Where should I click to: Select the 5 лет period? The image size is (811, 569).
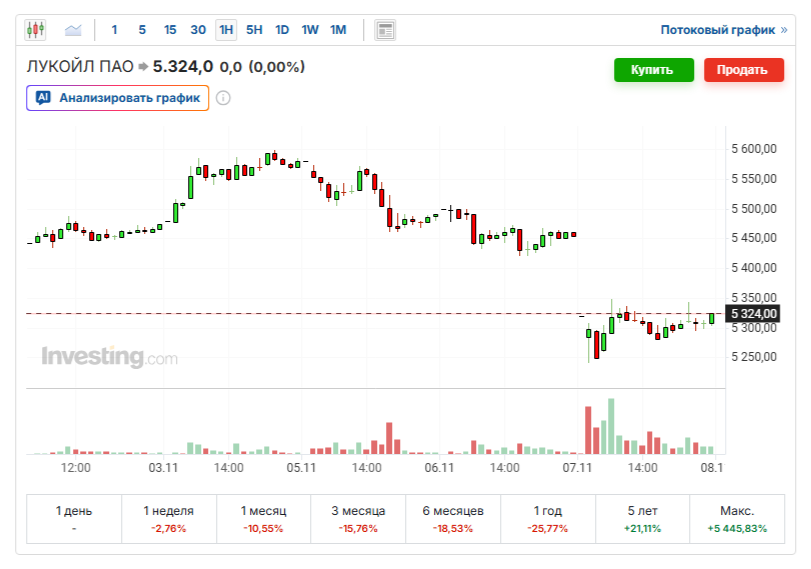coord(642,519)
